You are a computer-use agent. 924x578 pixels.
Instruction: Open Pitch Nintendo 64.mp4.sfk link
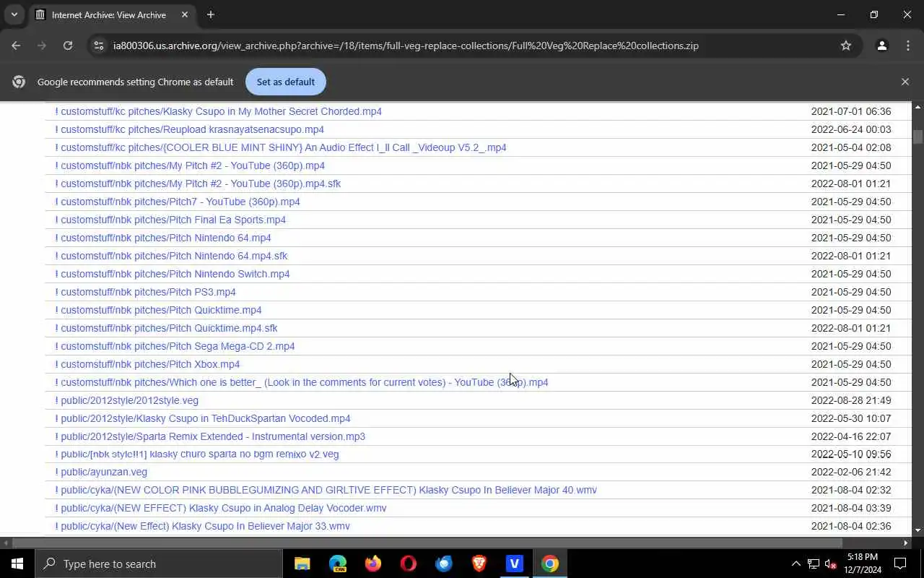(x=171, y=256)
